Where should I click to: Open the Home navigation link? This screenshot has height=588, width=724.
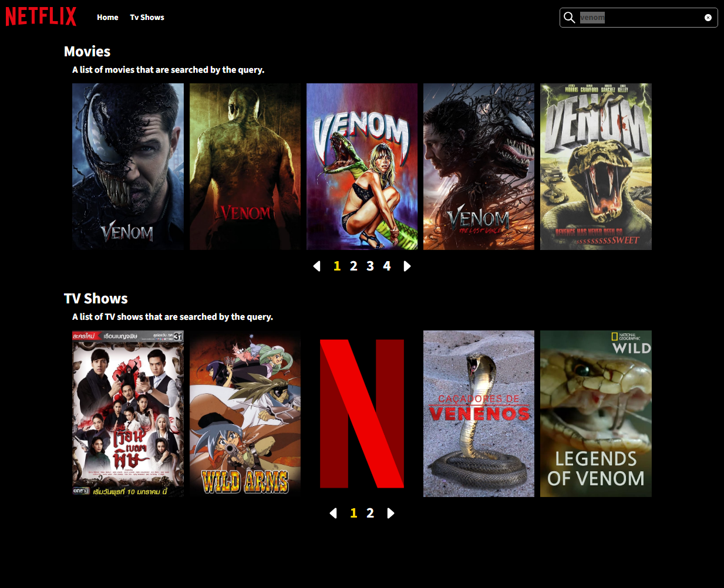tap(107, 18)
